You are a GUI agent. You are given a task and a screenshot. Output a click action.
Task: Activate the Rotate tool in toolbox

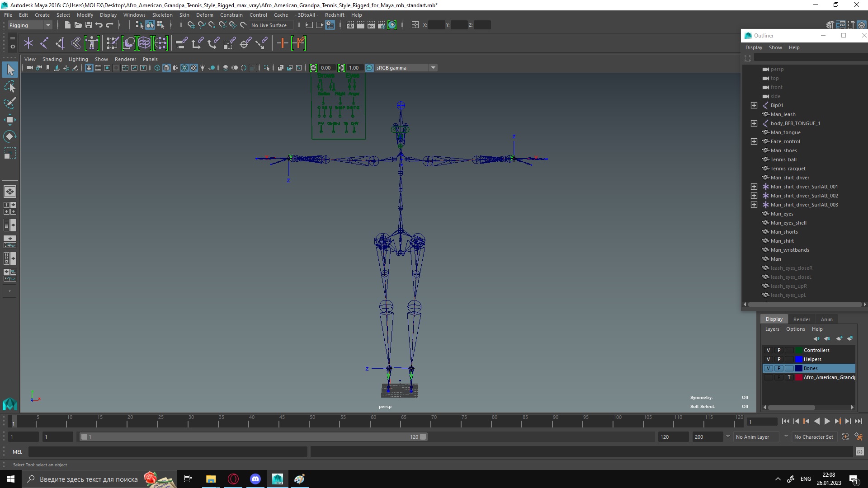tap(10, 136)
